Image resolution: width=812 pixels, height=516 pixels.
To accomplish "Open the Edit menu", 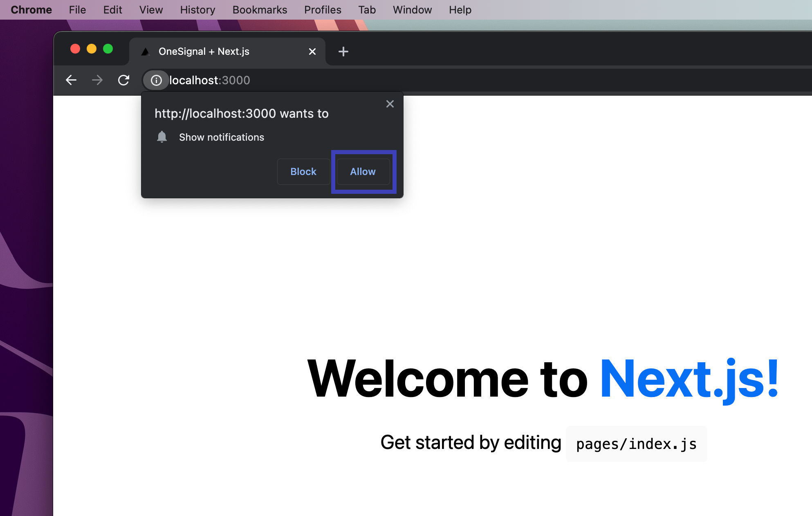I will tap(112, 10).
